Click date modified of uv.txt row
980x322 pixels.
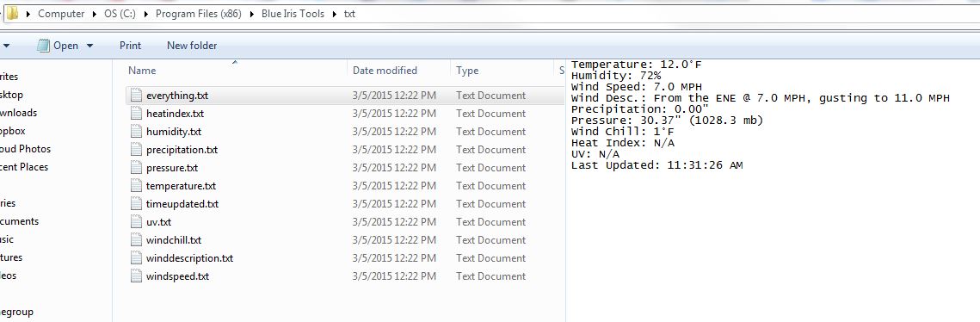[x=394, y=222]
